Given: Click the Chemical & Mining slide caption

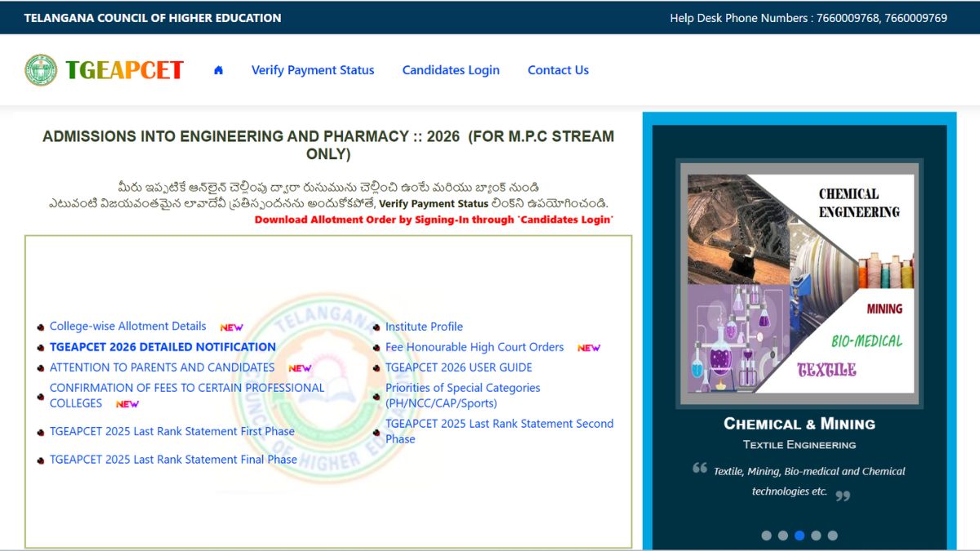Looking at the screenshot, I should 800,424.
